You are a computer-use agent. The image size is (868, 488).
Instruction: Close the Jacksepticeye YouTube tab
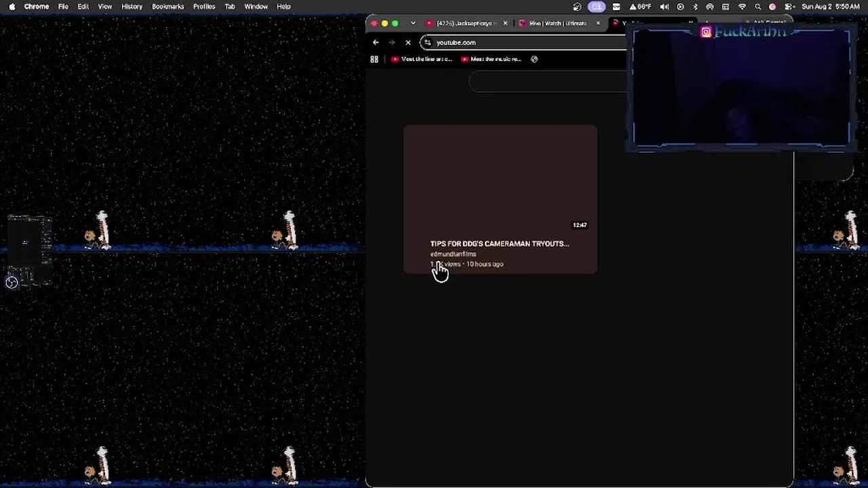coord(505,24)
